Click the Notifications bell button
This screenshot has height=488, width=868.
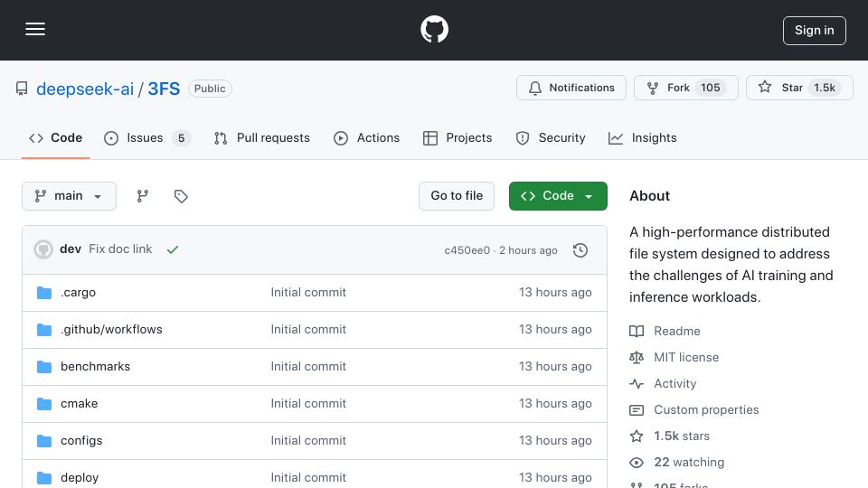pyautogui.click(x=571, y=88)
